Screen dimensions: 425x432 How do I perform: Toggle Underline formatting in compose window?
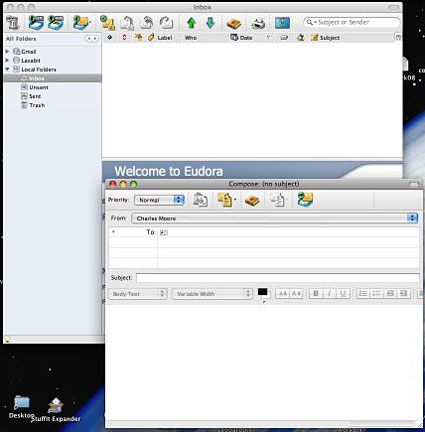point(343,293)
